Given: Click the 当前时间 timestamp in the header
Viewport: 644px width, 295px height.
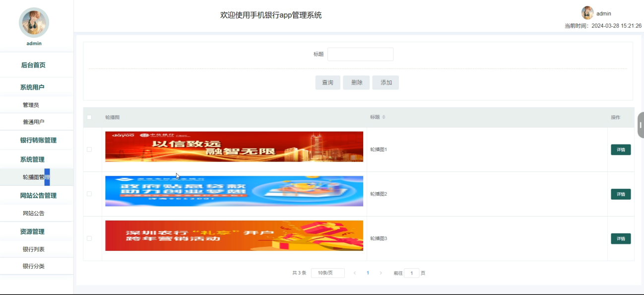Looking at the screenshot, I should [603, 26].
